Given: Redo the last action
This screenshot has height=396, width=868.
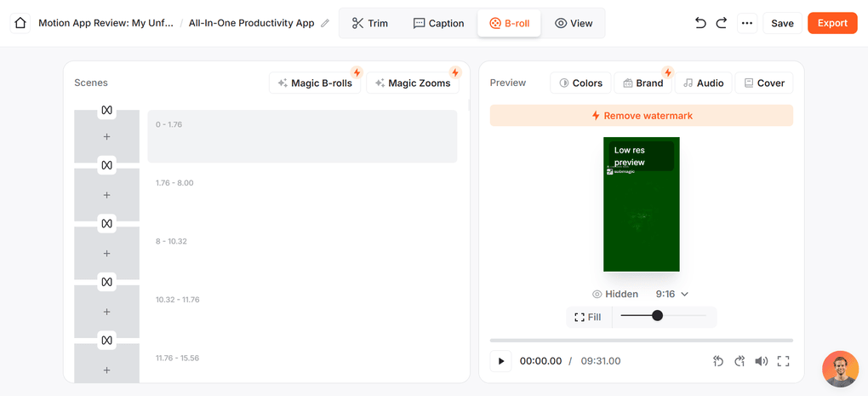Looking at the screenshot, I should pyautogui.click(x=722, y=23).
